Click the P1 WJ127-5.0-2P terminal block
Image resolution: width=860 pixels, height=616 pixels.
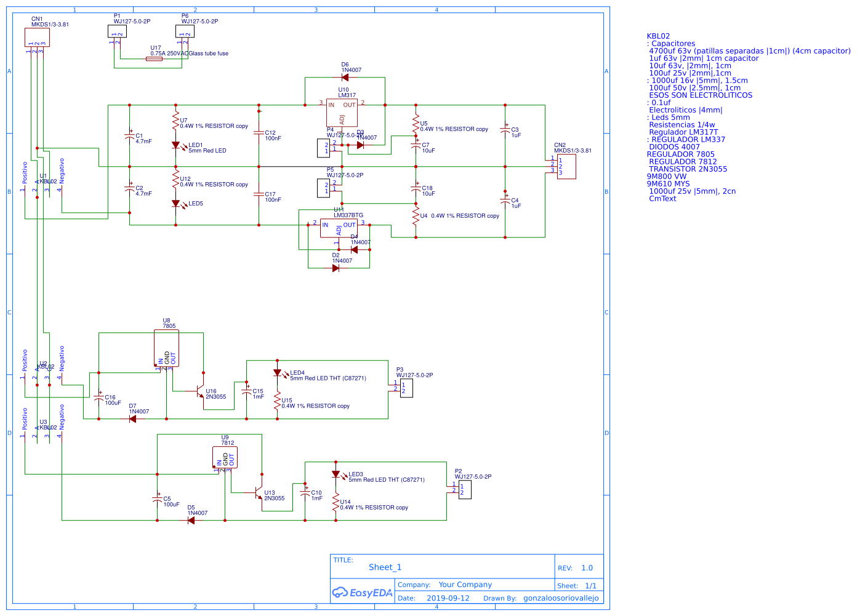click(x=117, y=31)
